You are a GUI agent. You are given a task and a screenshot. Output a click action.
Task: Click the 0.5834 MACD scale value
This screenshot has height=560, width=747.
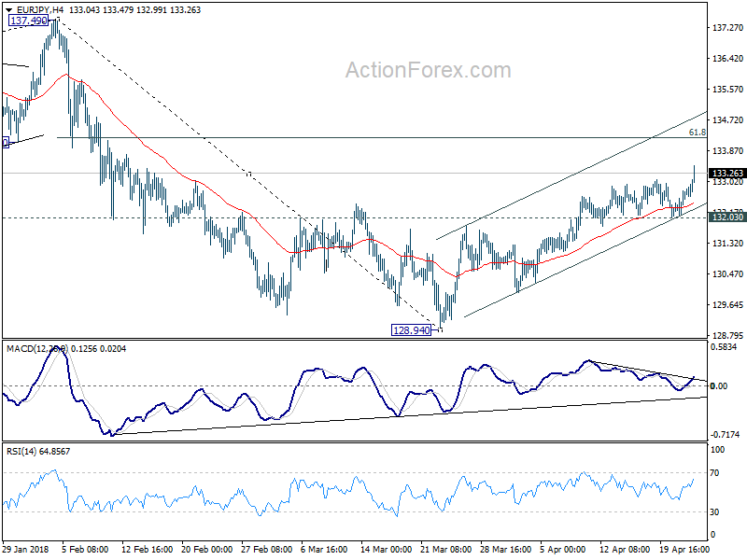pyautogui.click(x=724, y=347)
